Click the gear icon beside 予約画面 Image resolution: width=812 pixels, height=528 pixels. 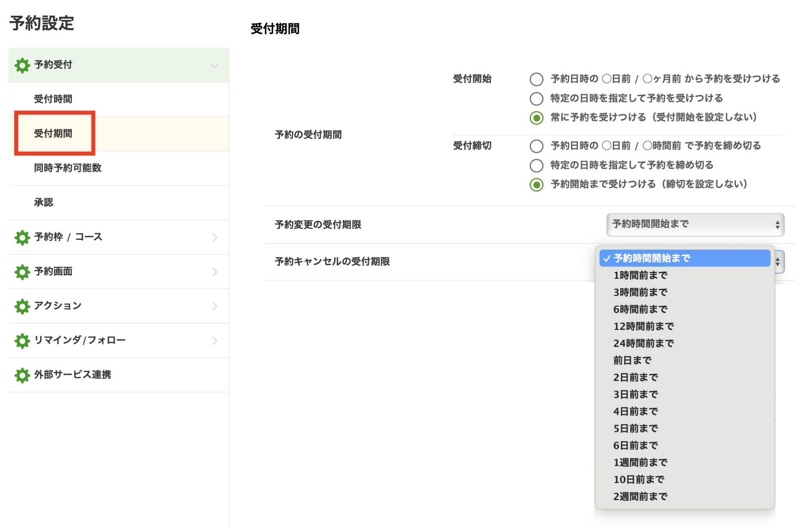[22, 272]
